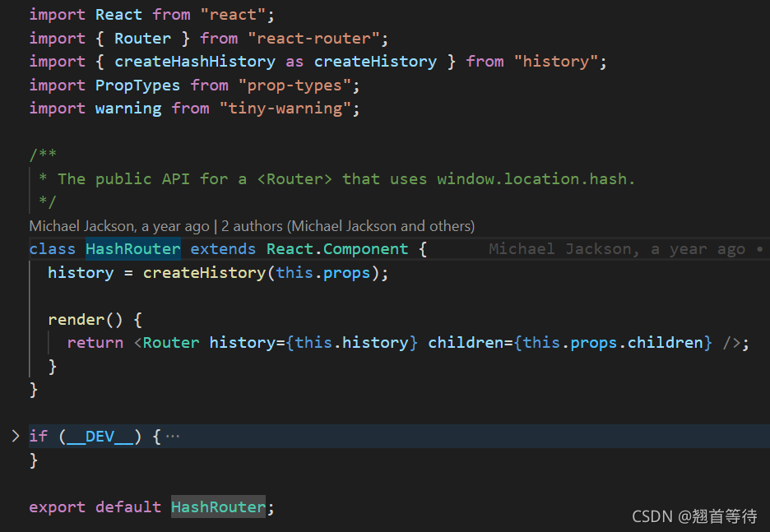This screenshot has height=532, width=770.
Task: Click PropTypes in the import statement
Action: coord(137,86)
